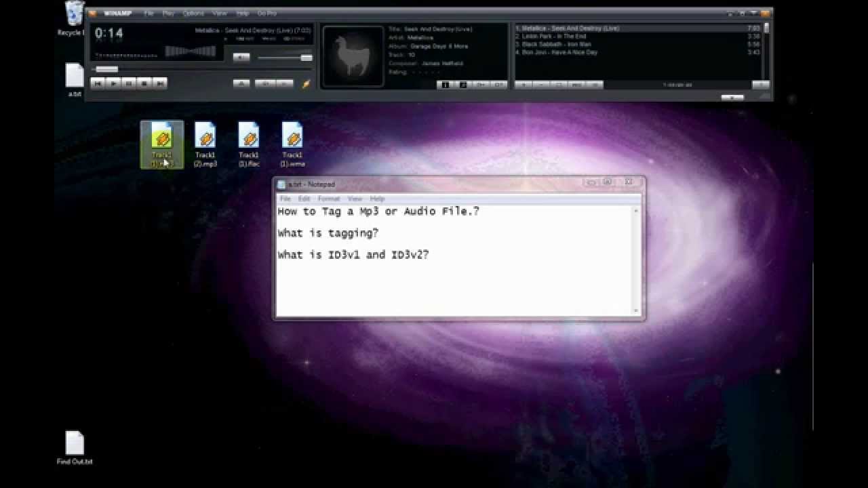868x488 pixels.
Task: Click the Composer James Hetfield text
Action: (x=426, y=63)
